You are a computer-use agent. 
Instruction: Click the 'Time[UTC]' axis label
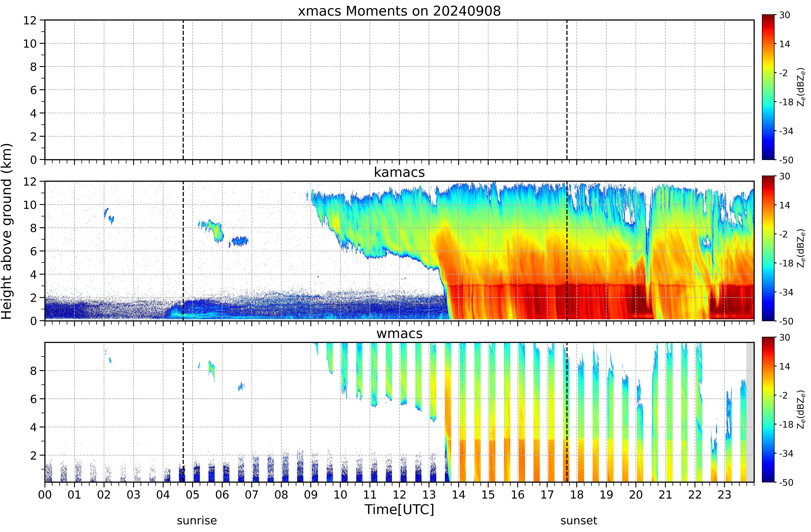[x=399, y=510]
